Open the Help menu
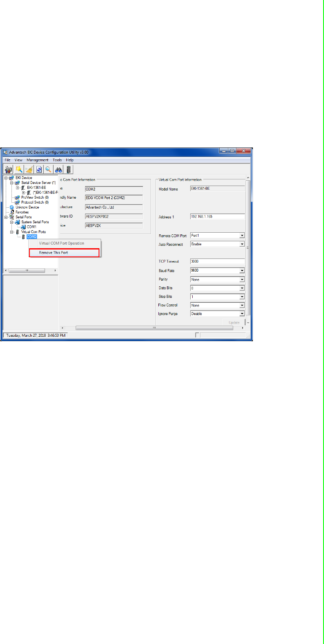The width and height of the screenshot is (324, 644). (70, 160)
